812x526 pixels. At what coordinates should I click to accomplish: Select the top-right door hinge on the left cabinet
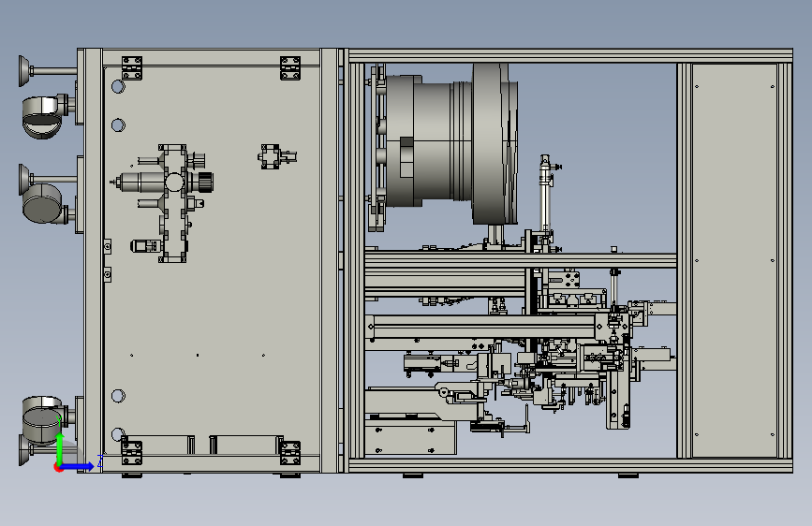290,68
